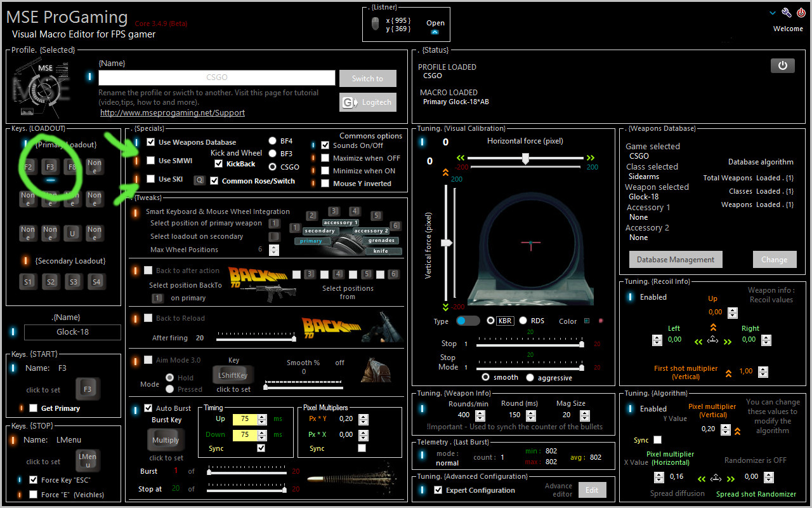
Task: Set Aim Mode key LShiftKey
Action: 233,375
